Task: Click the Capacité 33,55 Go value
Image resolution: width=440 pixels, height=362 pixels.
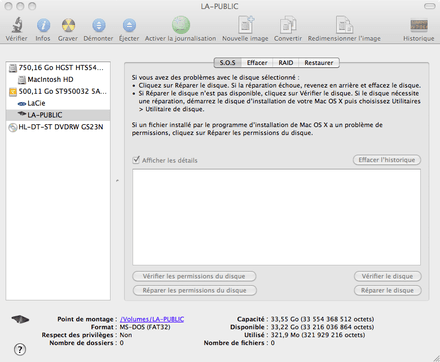Action: coord(322,319)
